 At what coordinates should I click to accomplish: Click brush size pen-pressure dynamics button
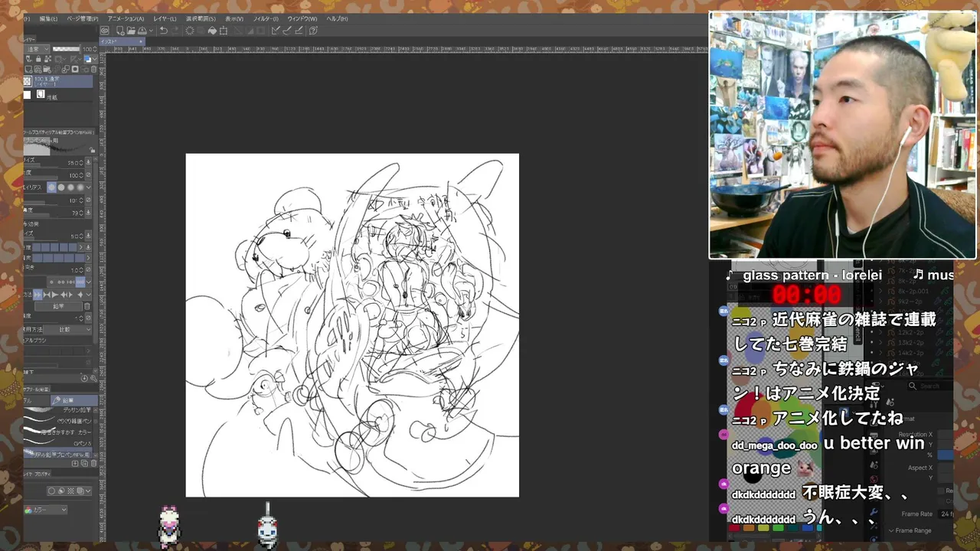click(x=88, y=162)
